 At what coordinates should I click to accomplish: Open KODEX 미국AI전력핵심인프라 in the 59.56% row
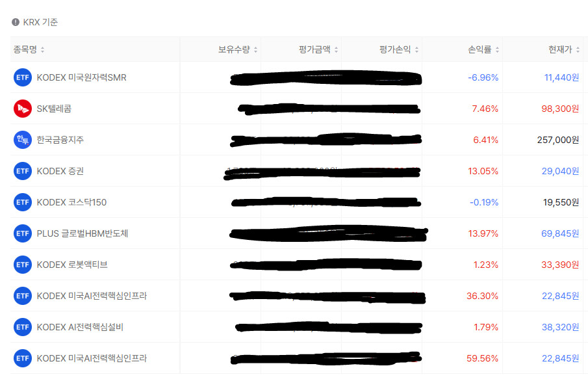point(92,358)
